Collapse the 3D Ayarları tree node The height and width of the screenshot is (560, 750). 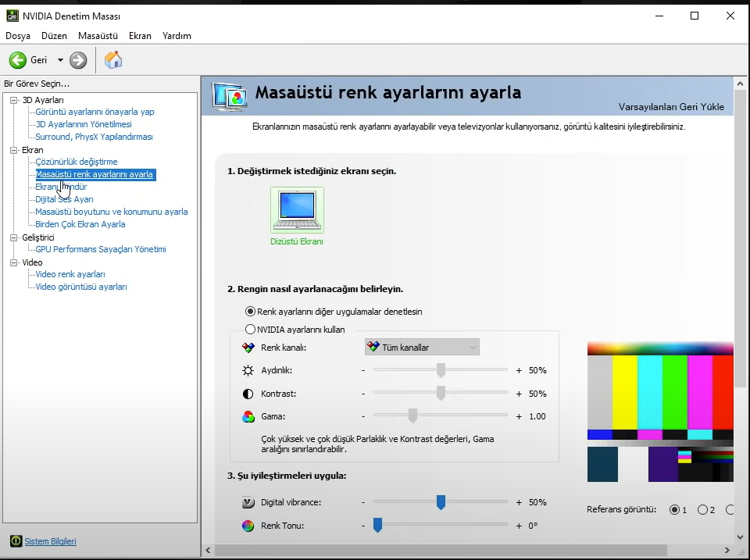[x=14, y=101]
